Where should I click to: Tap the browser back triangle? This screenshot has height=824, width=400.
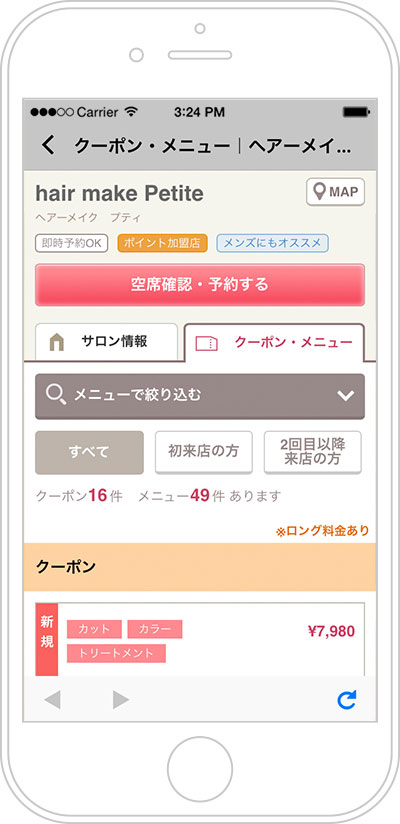(x=53, y=699)
